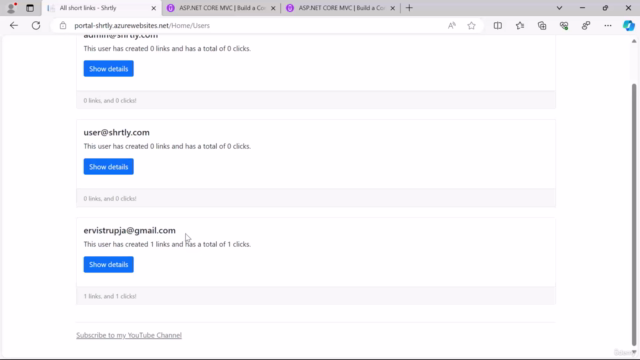Open Browser essentials heart icon
Screen dimensions: 640x360
coord(564,25)
